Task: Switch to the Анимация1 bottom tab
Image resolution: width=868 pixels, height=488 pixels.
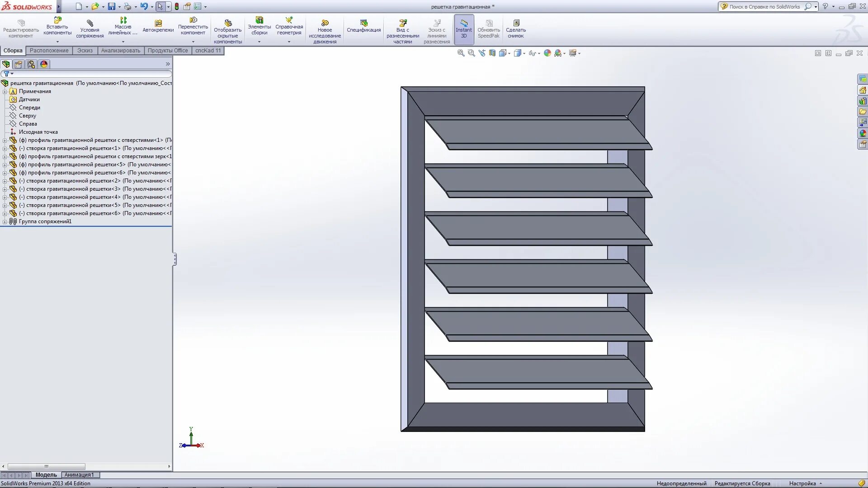Action: [x=79, y=475]
